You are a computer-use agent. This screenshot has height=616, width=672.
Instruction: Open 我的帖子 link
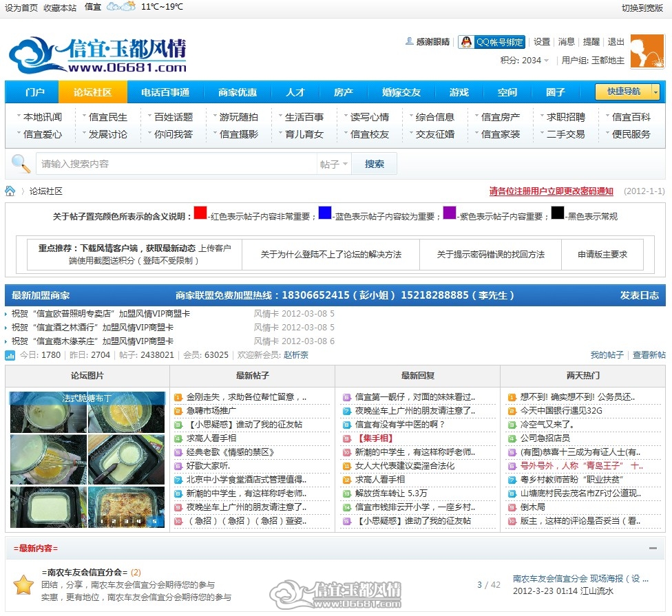point(607,354)
